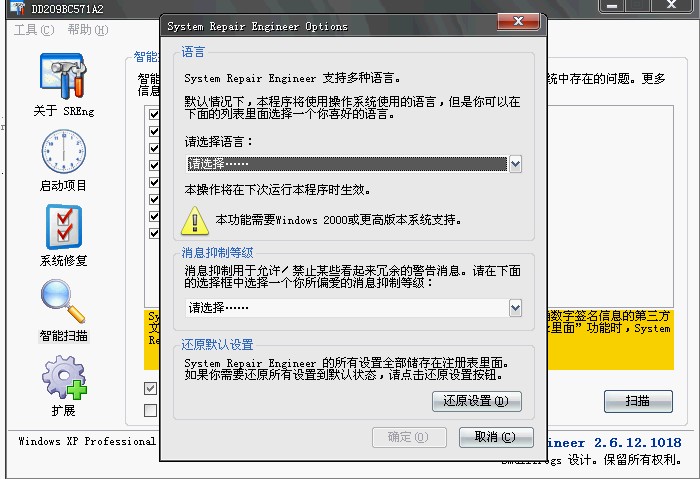This screenshot has width=700, height=479.
Task: Click the 关于 SREng label
Action: 64,111
